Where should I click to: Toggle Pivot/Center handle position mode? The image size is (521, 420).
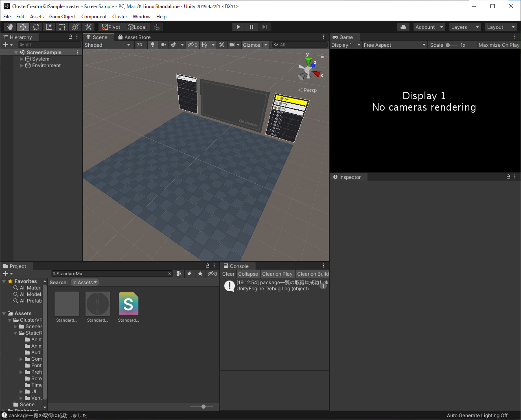pos(110,26)
